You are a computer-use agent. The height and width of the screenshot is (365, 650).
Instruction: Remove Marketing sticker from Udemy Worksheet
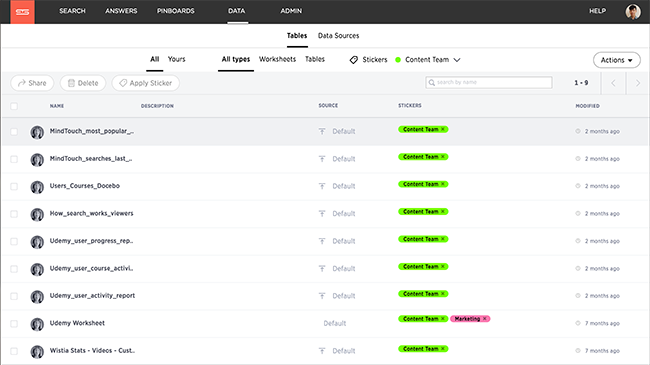pos(485,319)
